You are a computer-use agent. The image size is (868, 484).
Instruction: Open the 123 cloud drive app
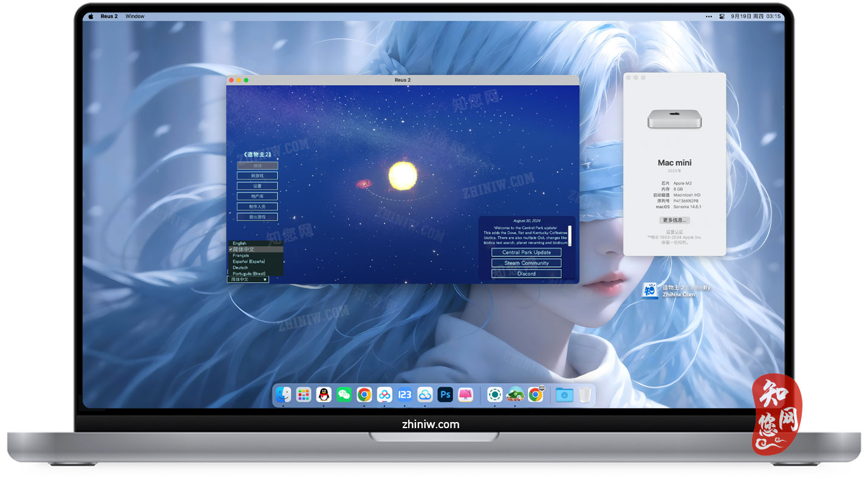[405, 395]
